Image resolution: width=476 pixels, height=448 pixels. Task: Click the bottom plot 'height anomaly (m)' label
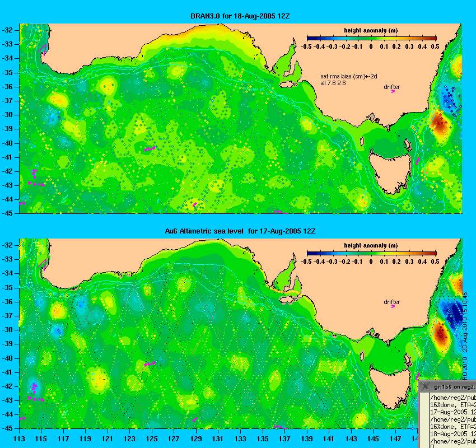tap(371, 245)
